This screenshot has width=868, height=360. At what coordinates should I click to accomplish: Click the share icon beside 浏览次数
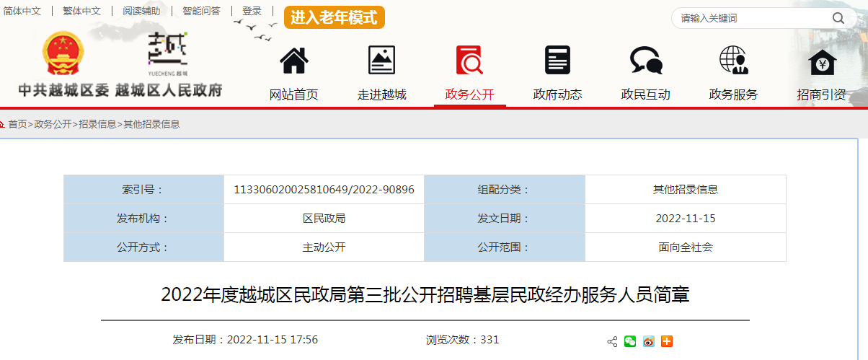(x=613, y=341)
